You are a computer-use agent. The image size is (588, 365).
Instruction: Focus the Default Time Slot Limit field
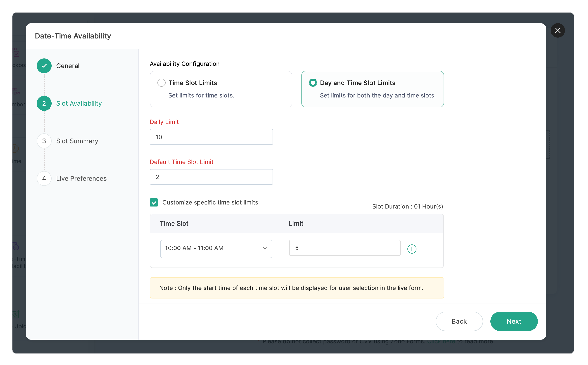[x=211, y=177]
